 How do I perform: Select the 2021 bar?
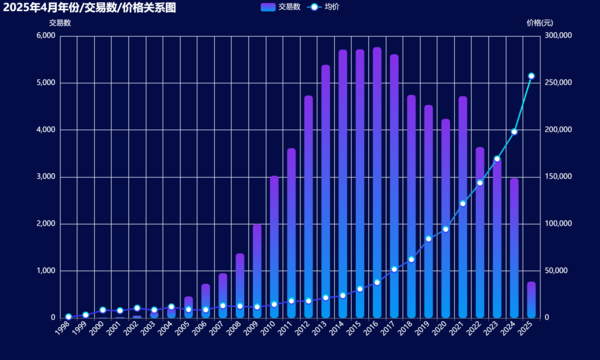(463, 207)
